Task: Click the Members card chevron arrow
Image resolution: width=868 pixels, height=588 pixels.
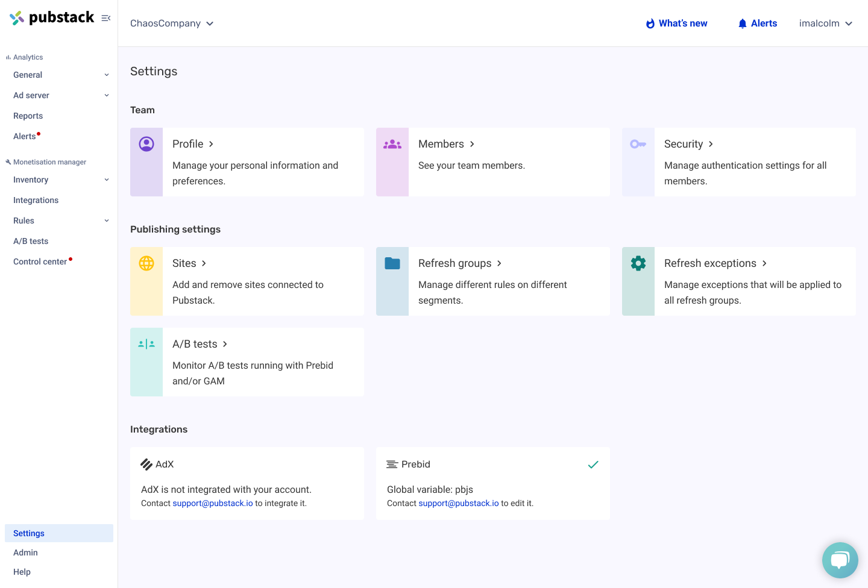Action: point(472,145)
